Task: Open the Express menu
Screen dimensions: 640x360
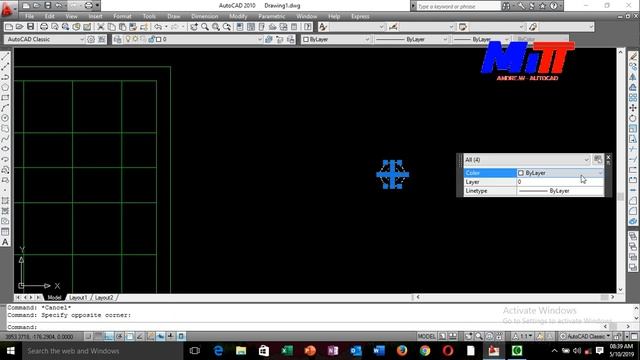Action: coord(360,16)
